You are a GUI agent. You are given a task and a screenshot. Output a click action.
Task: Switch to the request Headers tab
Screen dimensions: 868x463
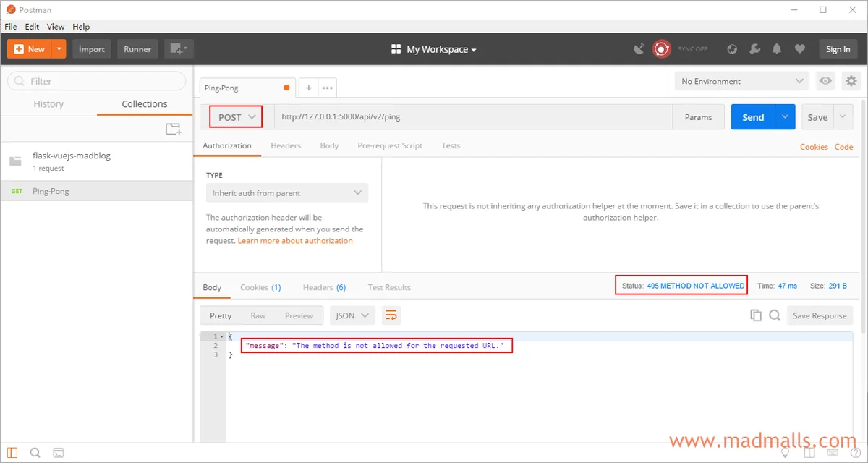[286, 145]
